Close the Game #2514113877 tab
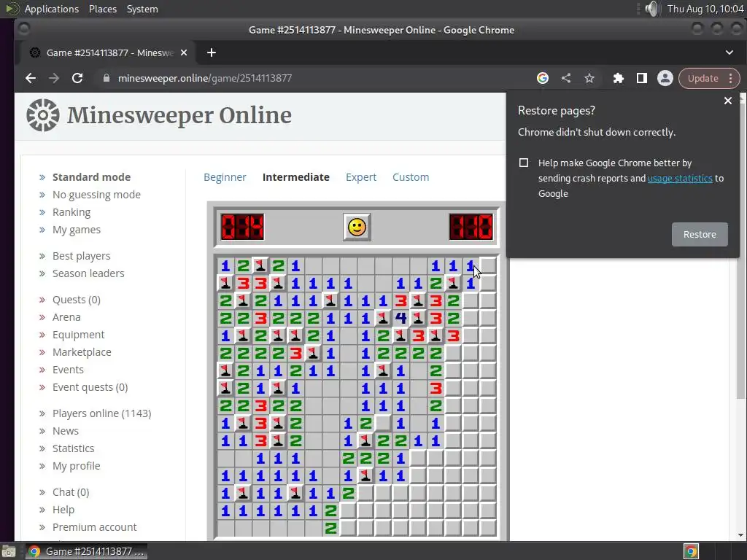Viewport: 747px width, 560px height. click(183, 52)
